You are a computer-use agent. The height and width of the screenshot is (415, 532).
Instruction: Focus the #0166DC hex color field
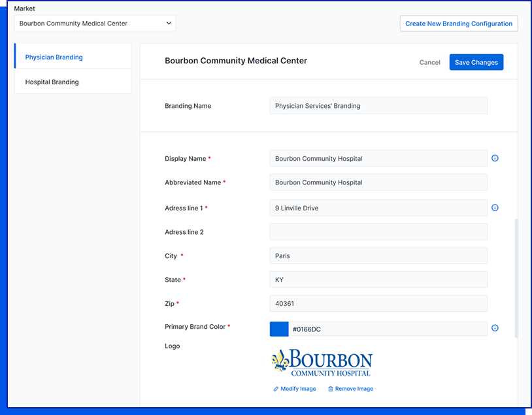388,329
